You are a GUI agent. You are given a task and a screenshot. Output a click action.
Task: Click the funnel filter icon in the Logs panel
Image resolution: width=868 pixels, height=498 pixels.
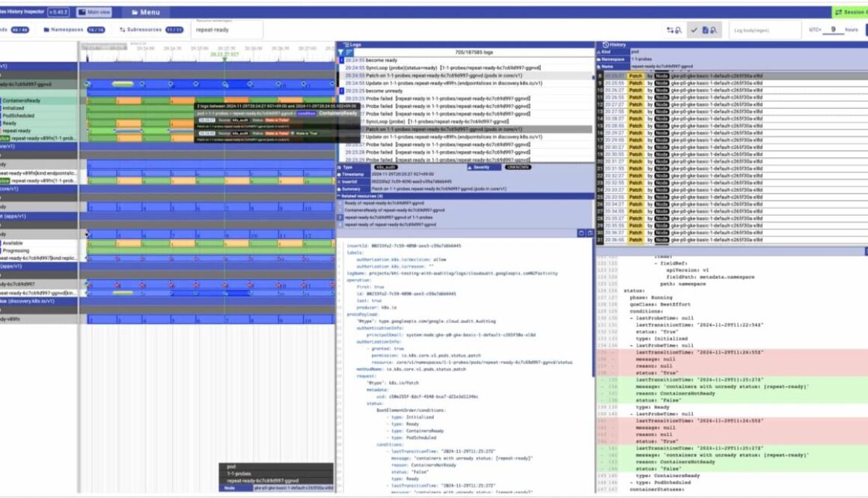click(x=340, y=50)
